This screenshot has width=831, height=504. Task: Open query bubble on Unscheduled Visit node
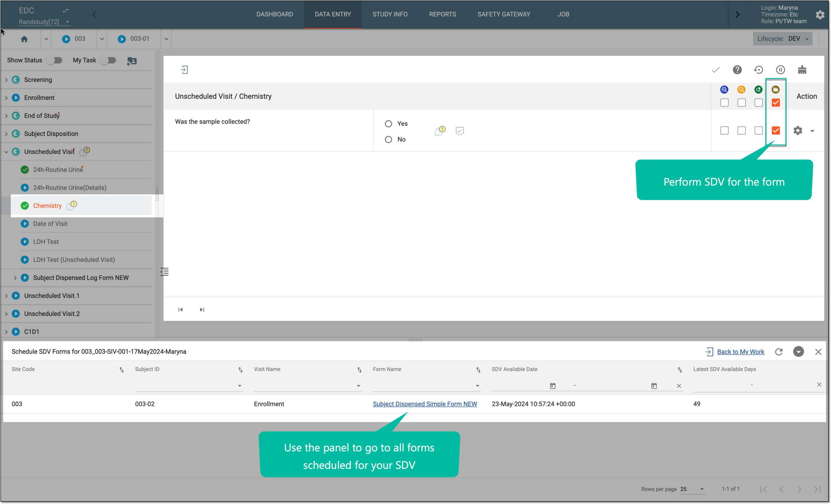85,151
